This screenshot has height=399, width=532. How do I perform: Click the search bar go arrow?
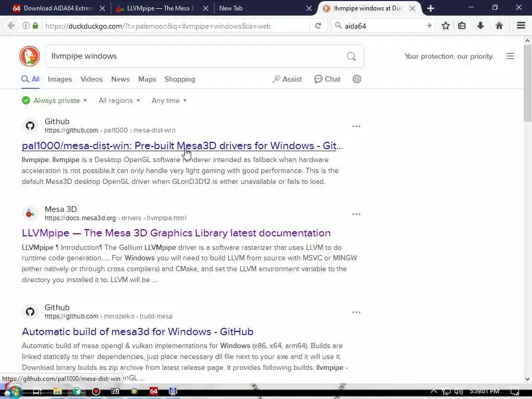(x=429, y=26)
